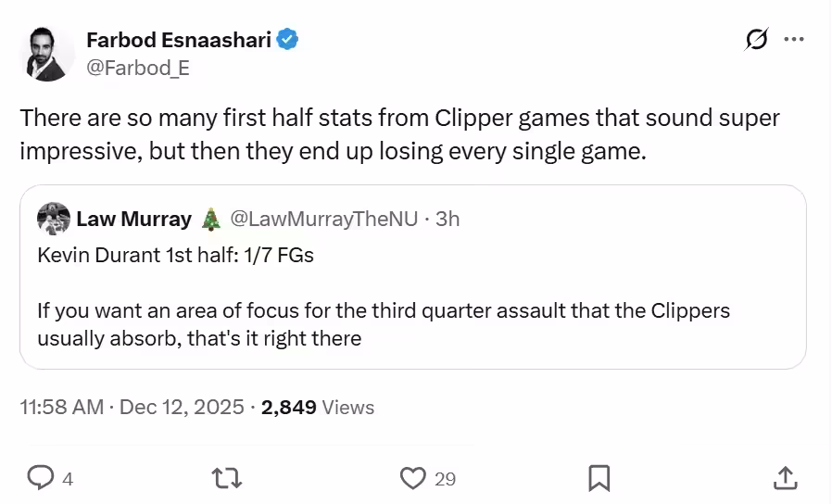This screenshot has width=832, height=504.
Task: Click Farbod Esnaashari's profile avatar
Action: pyautogui.click(x=46, y=54)
